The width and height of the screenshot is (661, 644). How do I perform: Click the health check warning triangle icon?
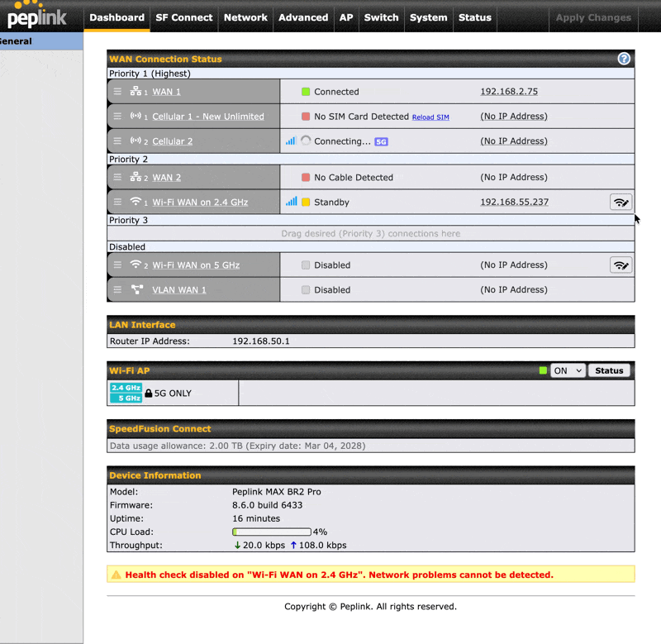tap(117, 575)
